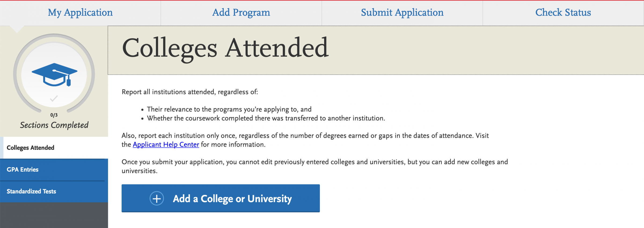Open the Add Program tab
The width and height of the screenshot is (644, 228).
[x=241, y=12]
